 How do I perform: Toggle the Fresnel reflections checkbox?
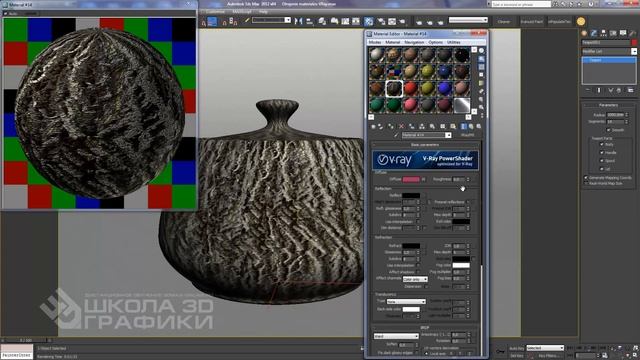pyautogui.click(x=468, y=202)
